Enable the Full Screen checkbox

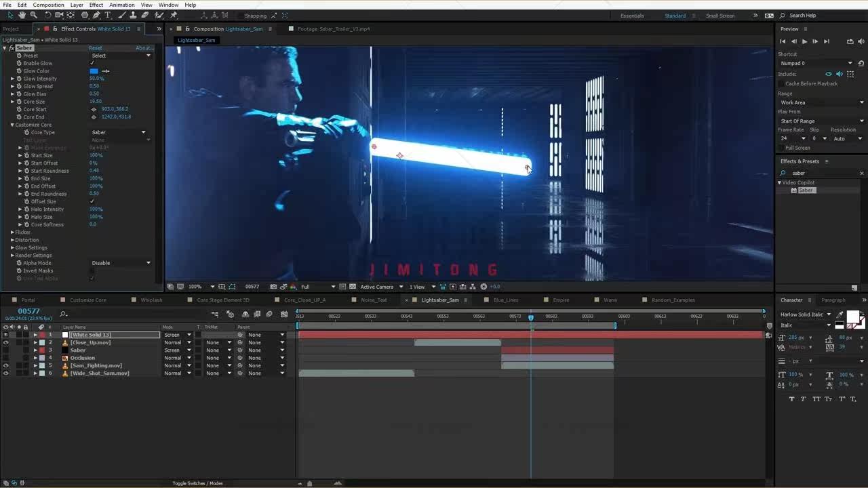click(x=782, y=148)
